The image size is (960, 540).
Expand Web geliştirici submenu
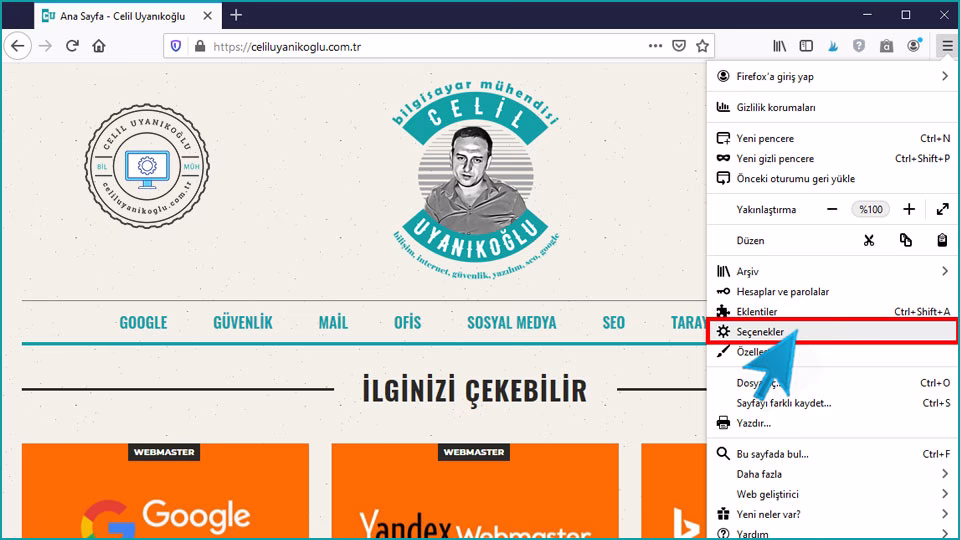click(x=833, y=494)
